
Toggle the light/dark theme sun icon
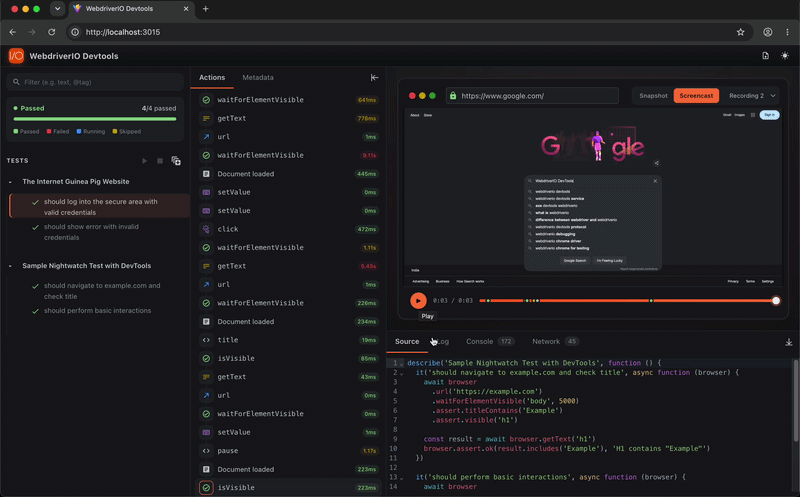(785, 56)
